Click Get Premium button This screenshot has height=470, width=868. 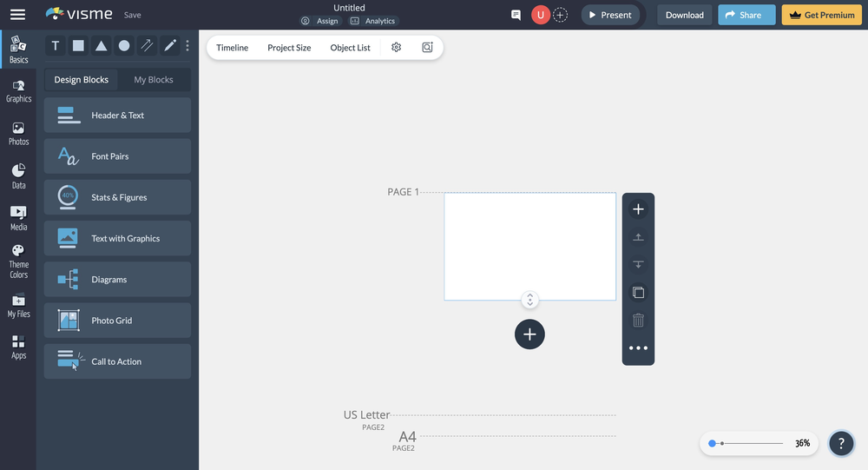click(822, 15)
